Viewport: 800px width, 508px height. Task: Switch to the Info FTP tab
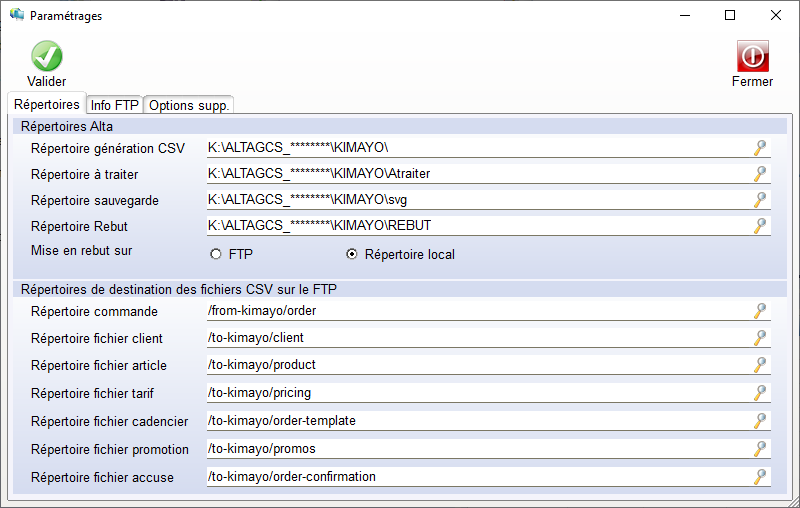click(x=114, y=105)
